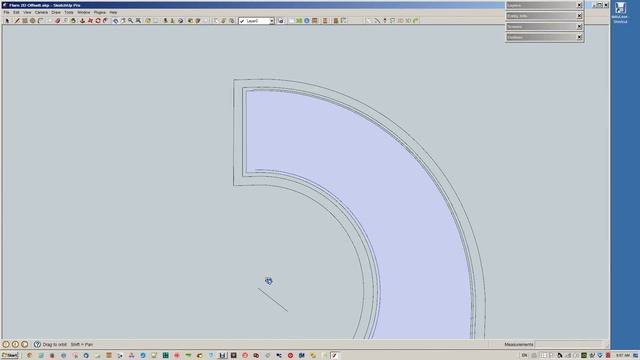Screen dimensions: 640x360
Task: Select the red Rotate tool
Action: click(x=98, y=20)
